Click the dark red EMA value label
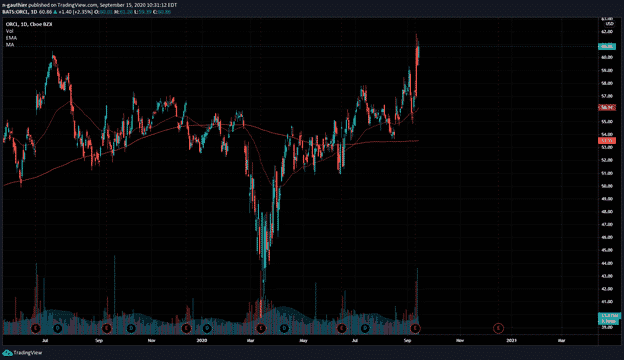Screen dimensions: 624x360 pos(607,107)
